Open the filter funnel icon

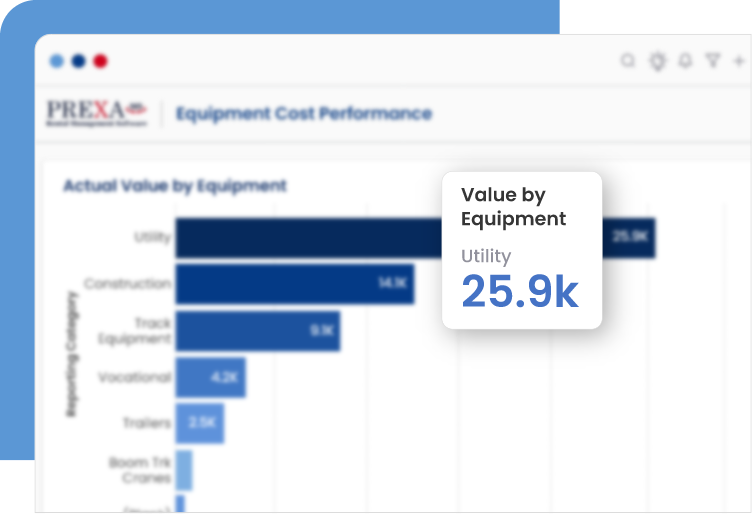[712, 61]
